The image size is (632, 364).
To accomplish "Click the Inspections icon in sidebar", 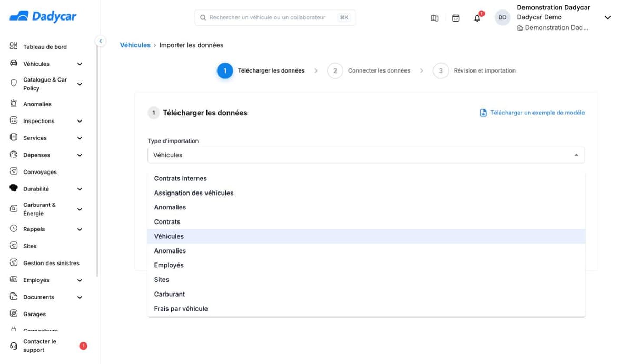I will pos(14,120).
